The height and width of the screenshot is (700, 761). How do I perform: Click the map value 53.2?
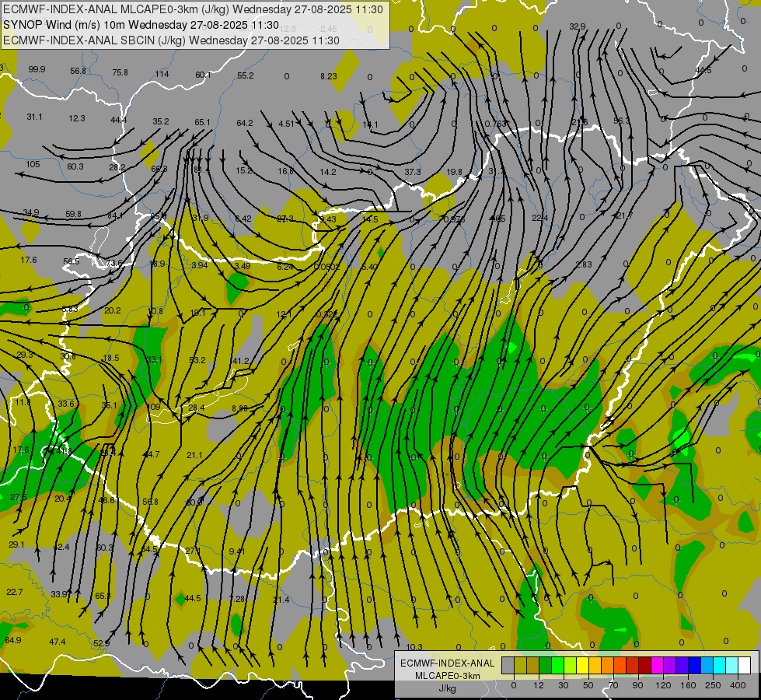pyautogui.click(x=197, y=360)
